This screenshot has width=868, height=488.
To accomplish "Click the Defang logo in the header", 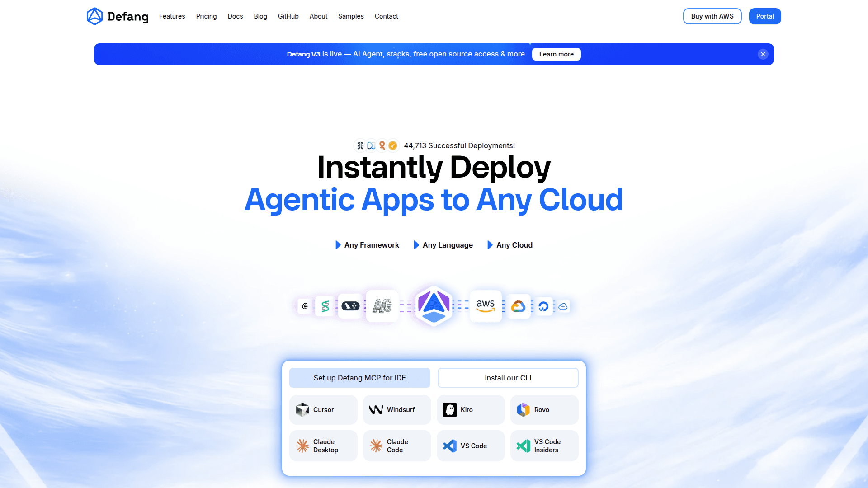I will [x=117, y=16].
